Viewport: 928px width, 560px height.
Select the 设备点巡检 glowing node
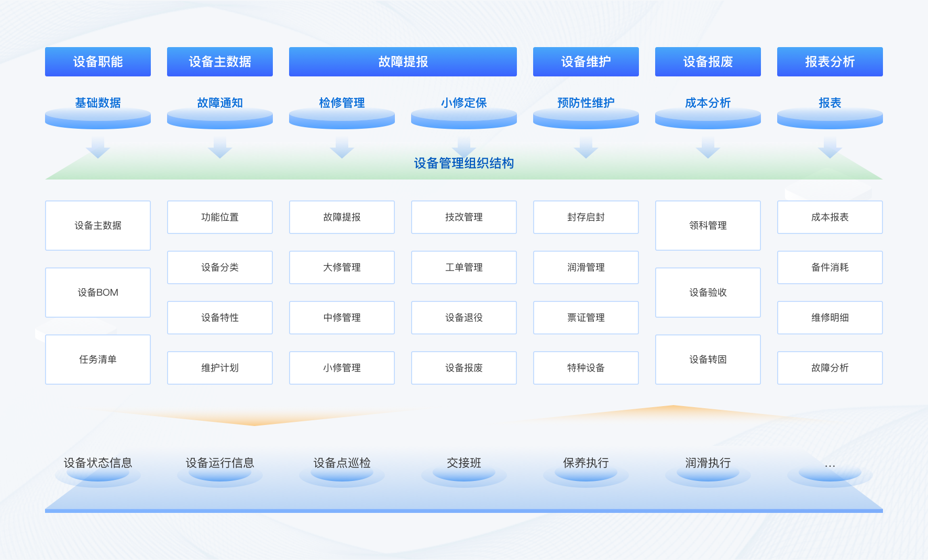(x=342, y=474)
